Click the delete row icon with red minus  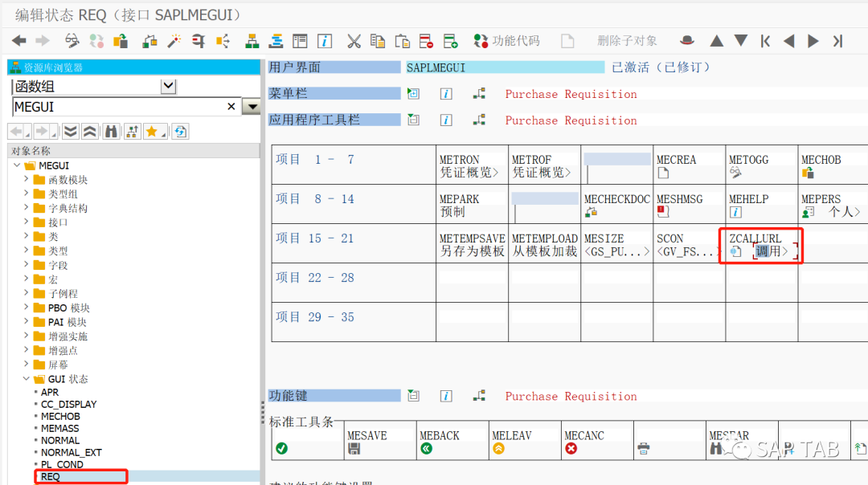426,41
